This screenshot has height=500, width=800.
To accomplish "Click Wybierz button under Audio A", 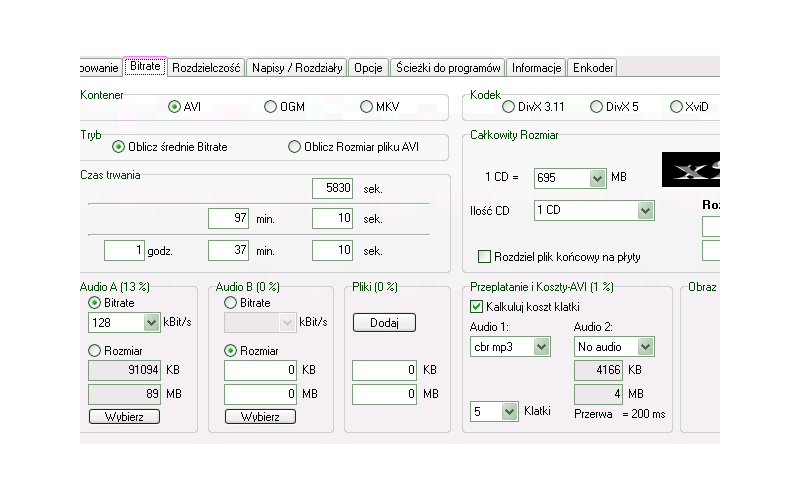I will click(x=124, y=417).
